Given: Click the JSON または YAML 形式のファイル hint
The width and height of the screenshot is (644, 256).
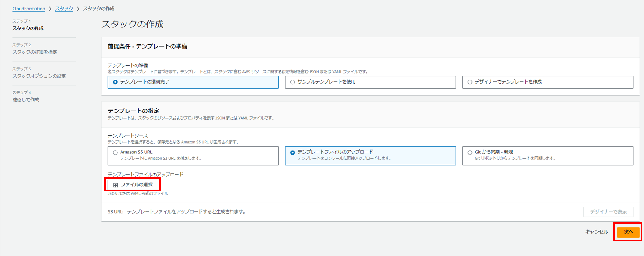Looking at the screenshot, I should pos(138,194).
